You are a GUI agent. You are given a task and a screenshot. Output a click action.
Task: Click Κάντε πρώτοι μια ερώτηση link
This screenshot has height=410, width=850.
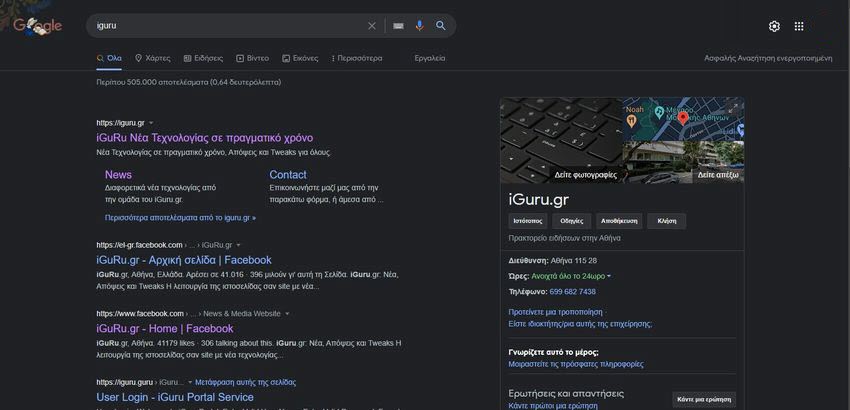tap(553, 406)
